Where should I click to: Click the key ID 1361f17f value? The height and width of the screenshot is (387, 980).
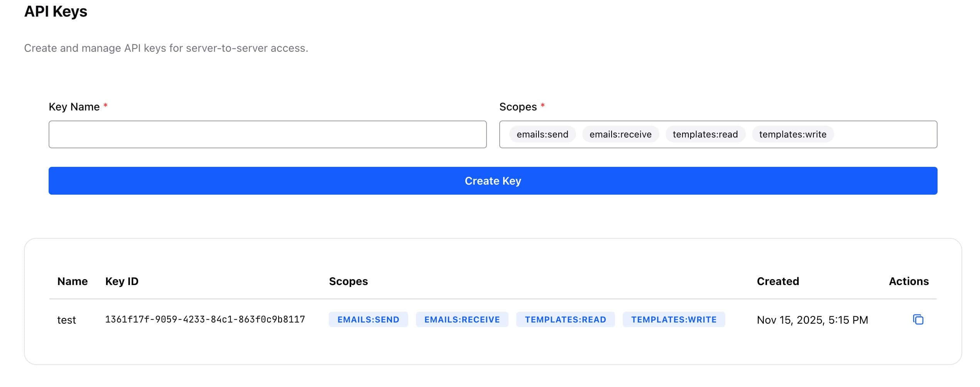click(x=204, y=319)
